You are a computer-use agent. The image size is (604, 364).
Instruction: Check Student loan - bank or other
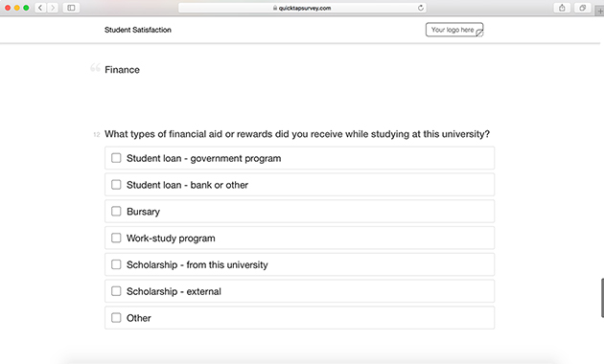click(x=116, y=185)
